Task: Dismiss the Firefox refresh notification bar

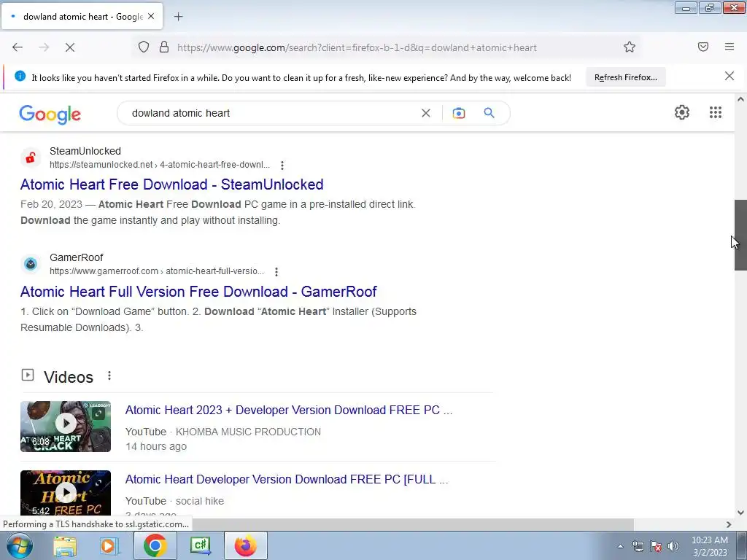Action: coord(729,76)
